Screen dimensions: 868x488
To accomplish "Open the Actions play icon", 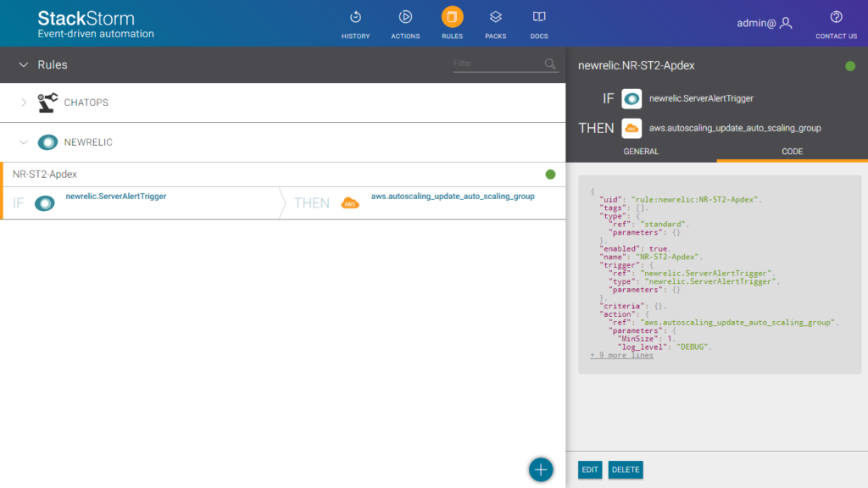I will [405, 17].
